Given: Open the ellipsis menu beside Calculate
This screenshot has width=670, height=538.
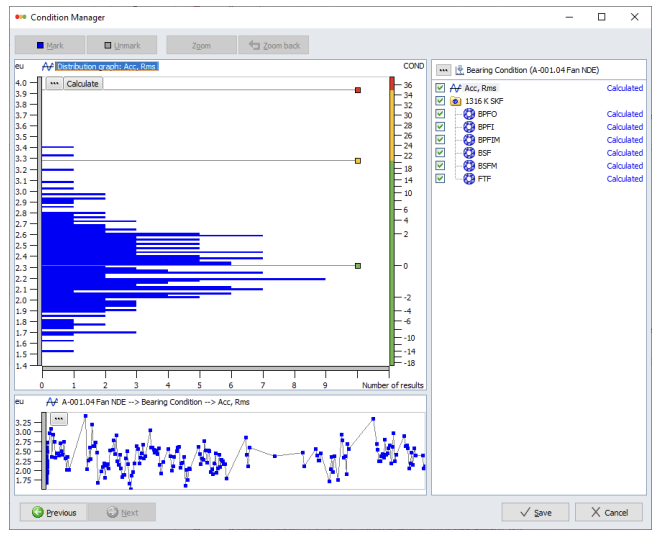Looking at the screenshot, I should (x=54, y=84).
